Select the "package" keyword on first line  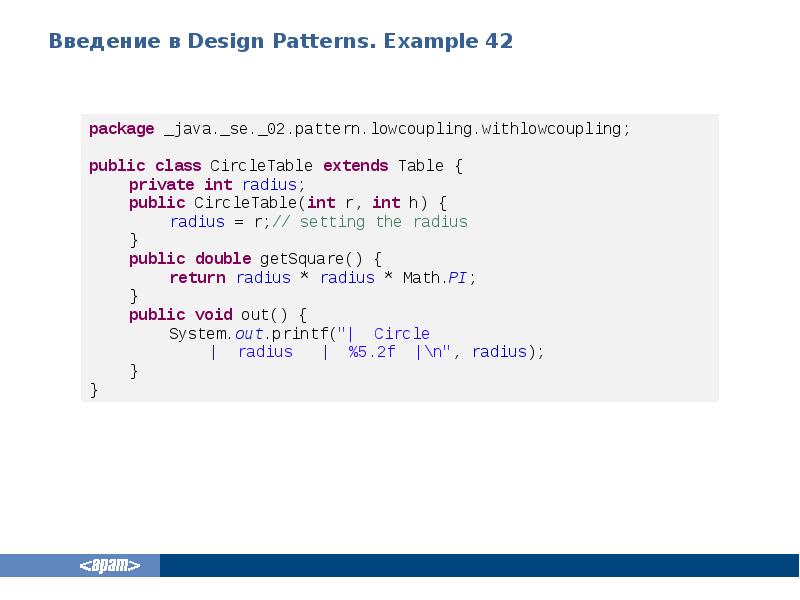point(121,129)
